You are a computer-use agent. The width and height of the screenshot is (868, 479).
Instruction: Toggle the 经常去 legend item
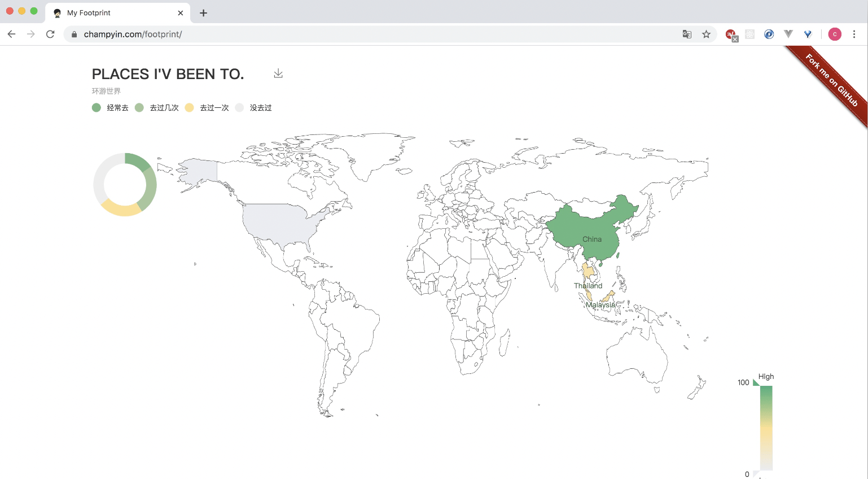tap(110, 107)
